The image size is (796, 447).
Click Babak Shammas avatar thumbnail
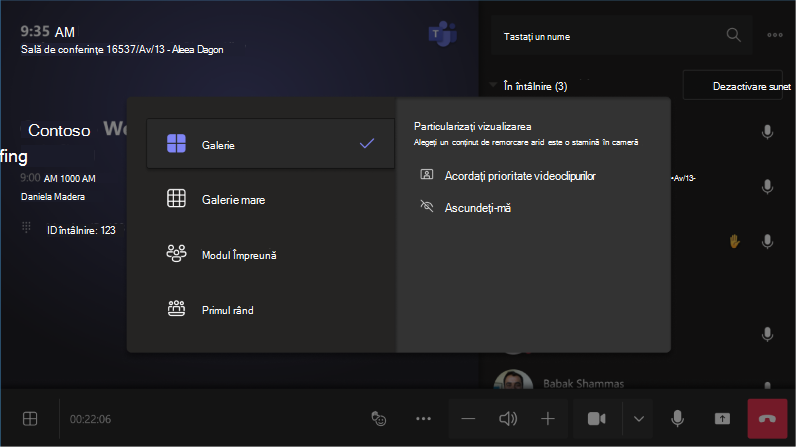(513, 380)
